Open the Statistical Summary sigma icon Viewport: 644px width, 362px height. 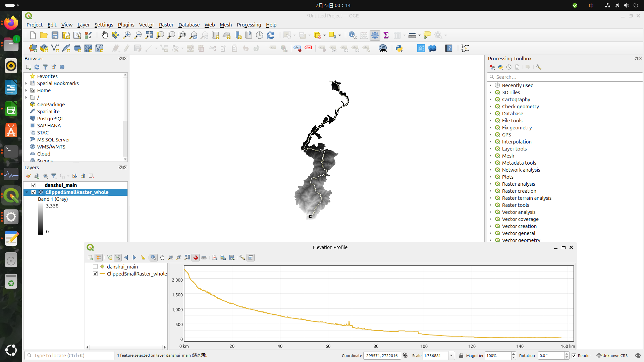pyautogui.click(x=386, y=35)
